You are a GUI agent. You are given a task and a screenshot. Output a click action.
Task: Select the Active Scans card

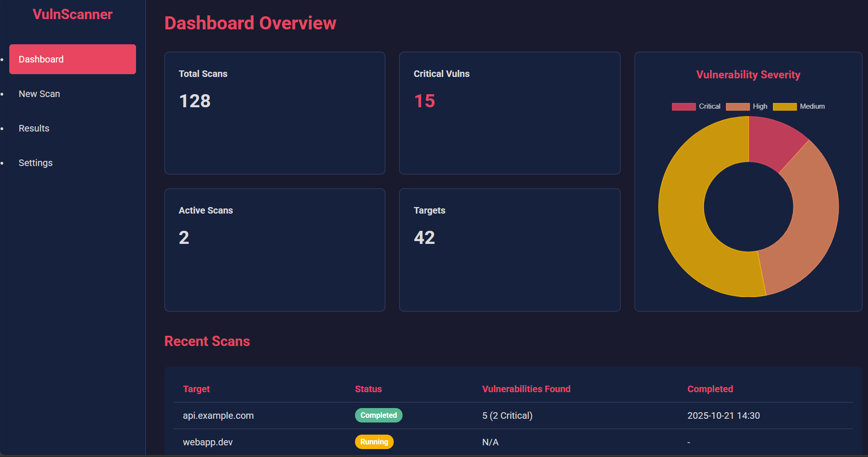[275, 250]
